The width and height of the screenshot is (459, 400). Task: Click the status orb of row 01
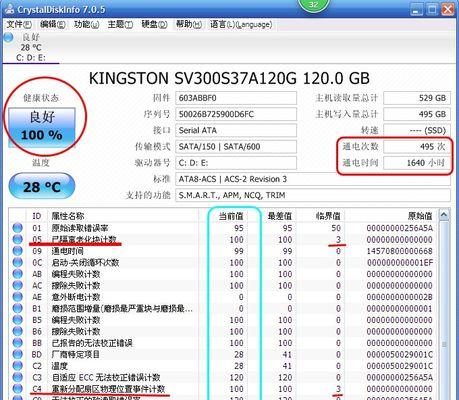tap(17, 228)
